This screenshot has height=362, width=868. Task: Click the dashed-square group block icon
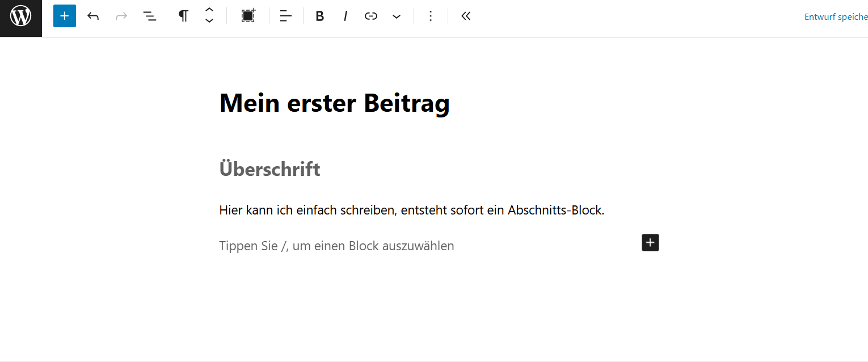[x=248, y=16]
